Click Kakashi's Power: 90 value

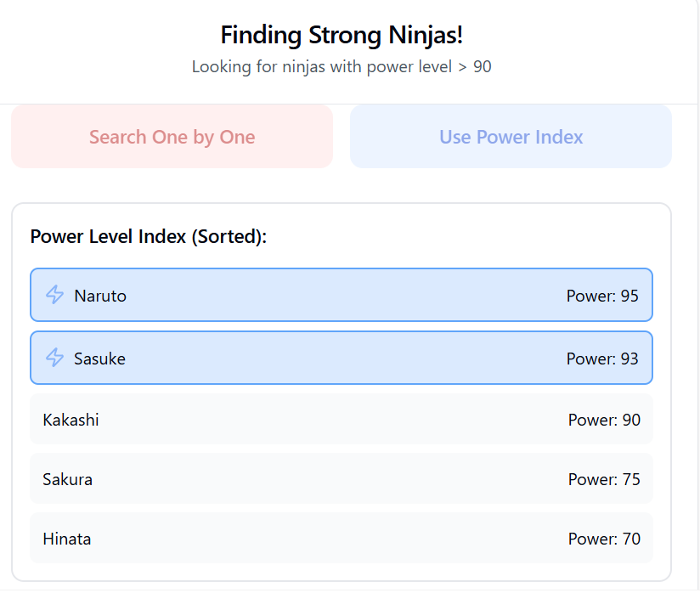pyautogui.click(x=604, y=420)
